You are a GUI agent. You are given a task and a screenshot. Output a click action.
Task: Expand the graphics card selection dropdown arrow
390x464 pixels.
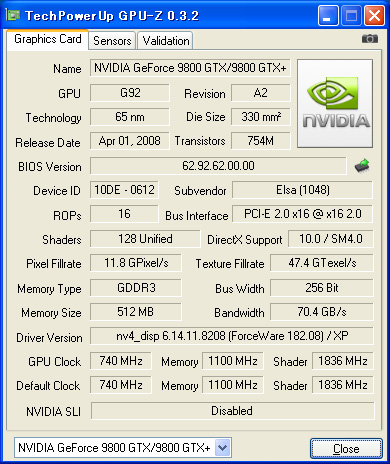(x=223, y=447)
